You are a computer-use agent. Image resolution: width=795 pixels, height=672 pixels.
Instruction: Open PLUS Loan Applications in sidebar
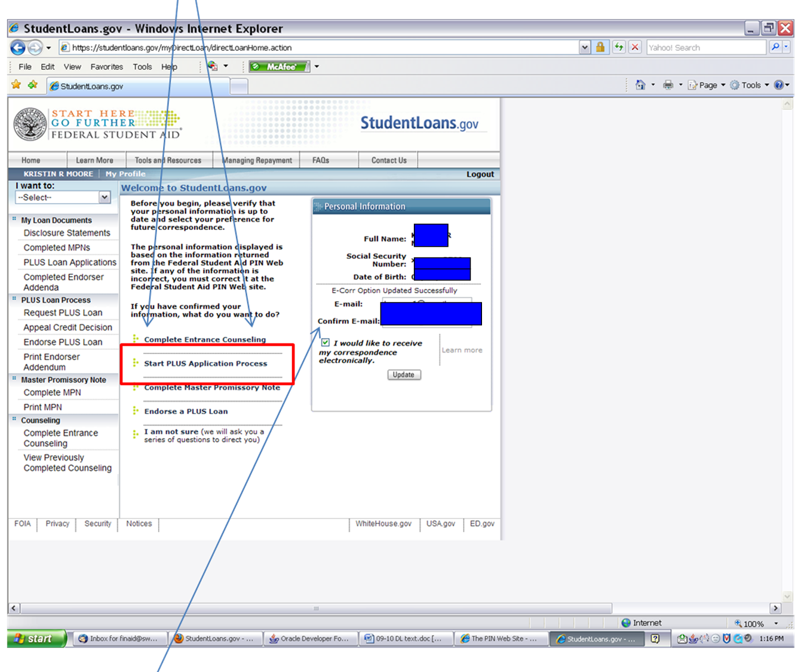[x=70, y=262]
